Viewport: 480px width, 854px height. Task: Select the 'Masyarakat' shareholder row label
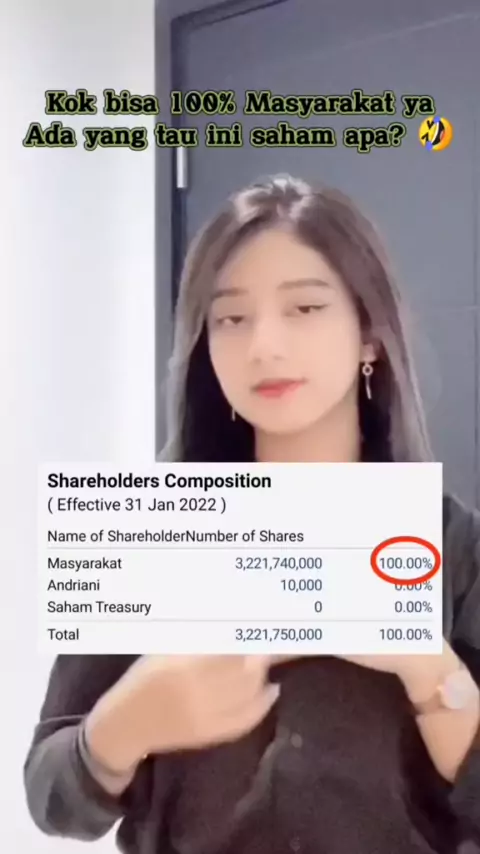tap(84, 563)
